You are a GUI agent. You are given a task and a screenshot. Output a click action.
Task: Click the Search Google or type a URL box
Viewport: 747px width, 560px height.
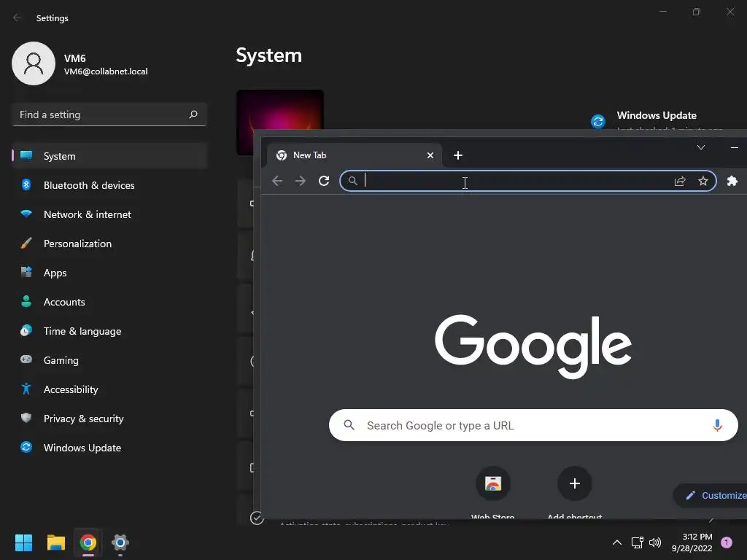(x=533, y=425)
